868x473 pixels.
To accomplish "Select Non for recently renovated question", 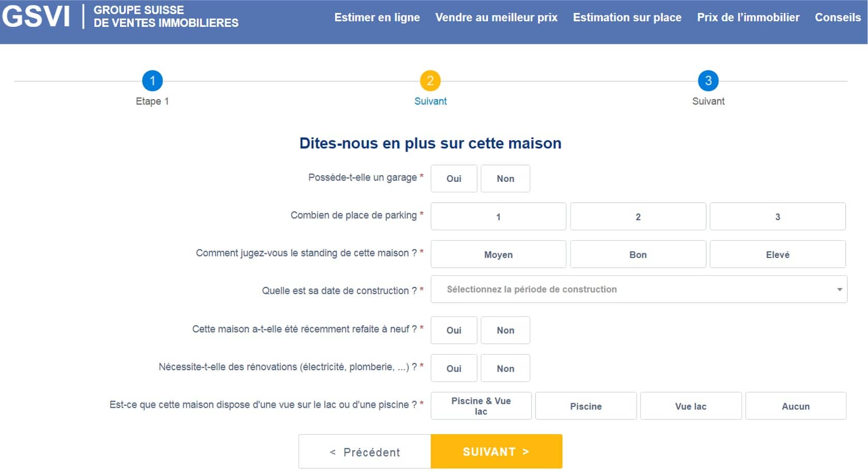I will pos(505,330).
